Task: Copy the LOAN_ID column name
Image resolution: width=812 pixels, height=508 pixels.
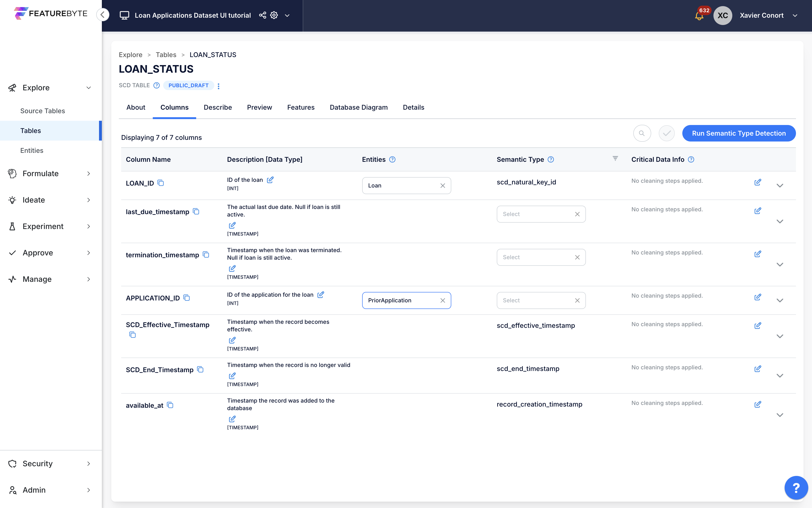Action: (x=161, y=183)
